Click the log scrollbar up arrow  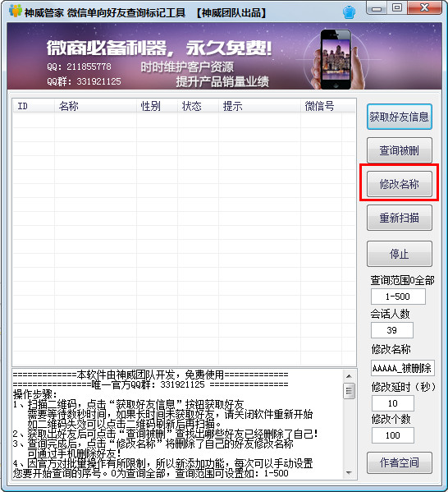[x=350, y=376]
